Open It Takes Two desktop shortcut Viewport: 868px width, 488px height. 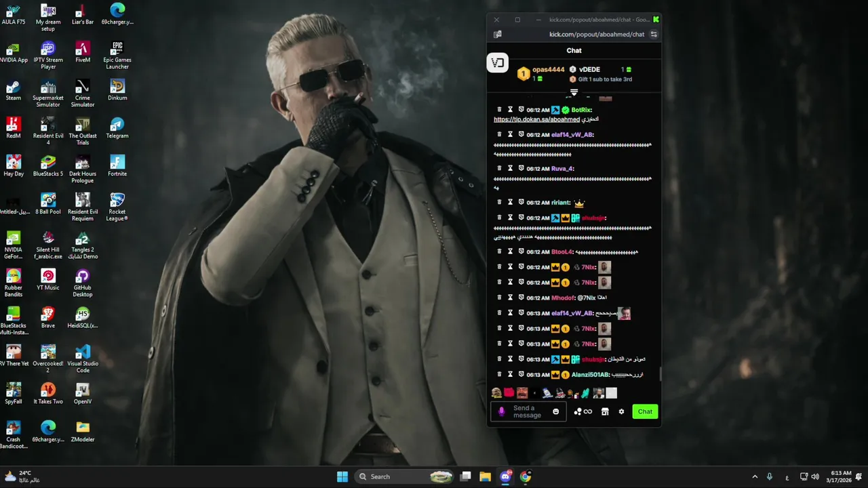point(48,394)
